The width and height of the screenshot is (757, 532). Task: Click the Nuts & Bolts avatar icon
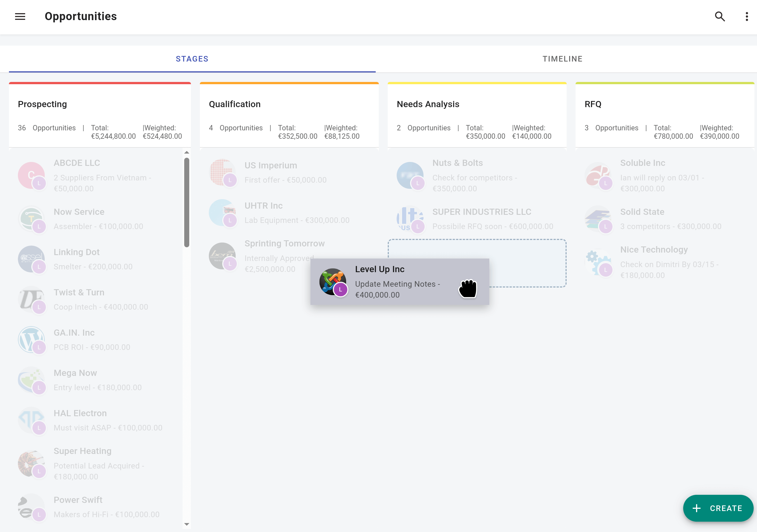410,175
